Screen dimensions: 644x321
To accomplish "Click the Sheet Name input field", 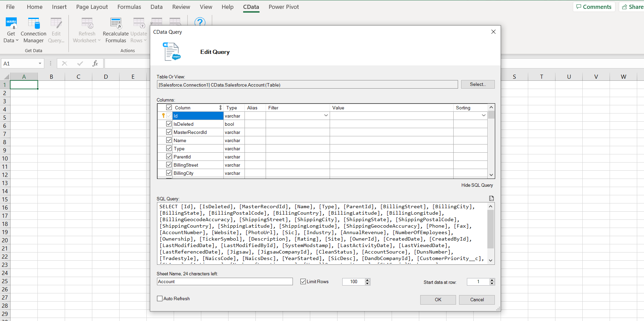I will click(225, 281).
